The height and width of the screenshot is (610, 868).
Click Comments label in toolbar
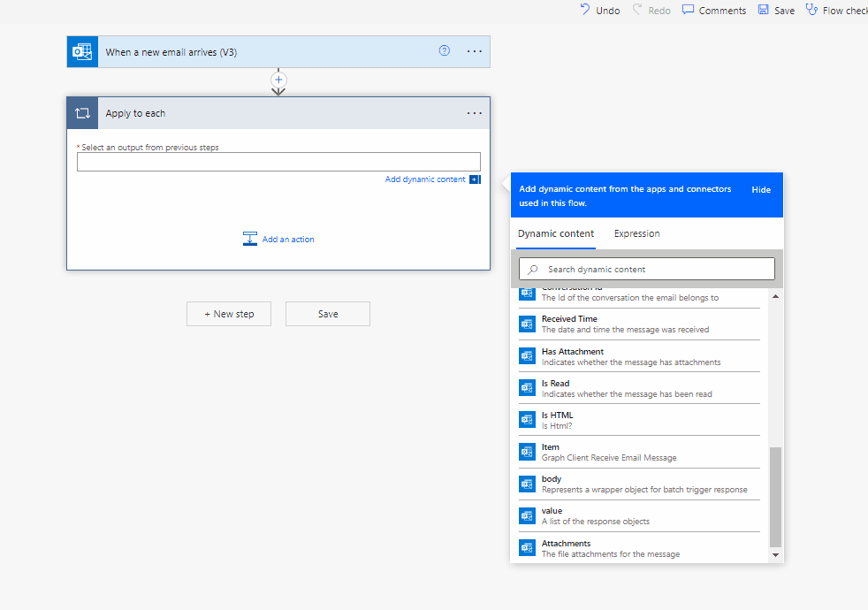click(x=722, y=11)
